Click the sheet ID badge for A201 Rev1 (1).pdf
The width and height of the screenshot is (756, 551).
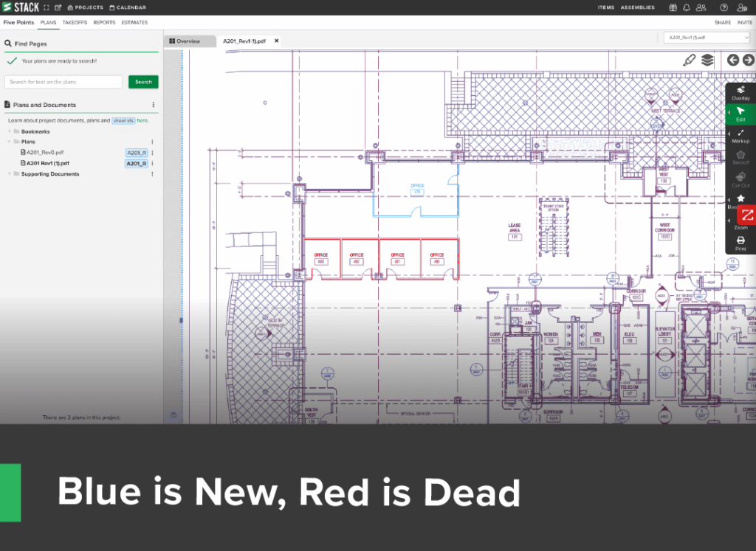(x=137, y=164)
